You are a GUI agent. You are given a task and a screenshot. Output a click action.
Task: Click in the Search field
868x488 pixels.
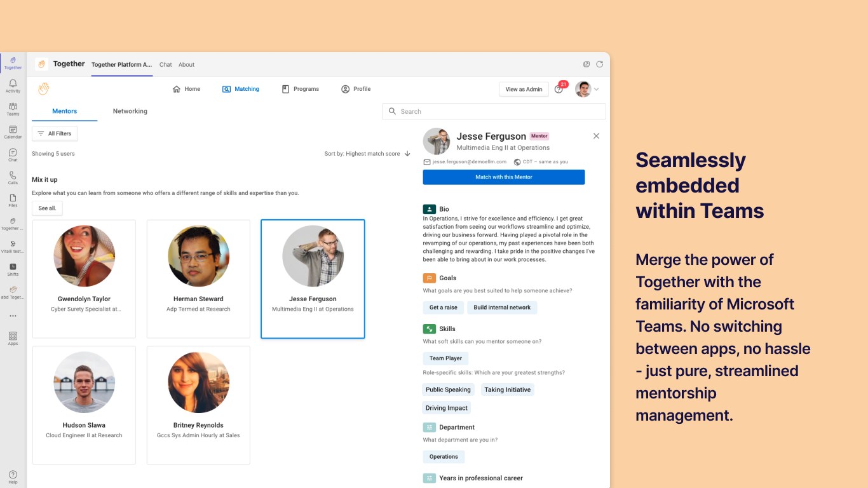(494, 111)
